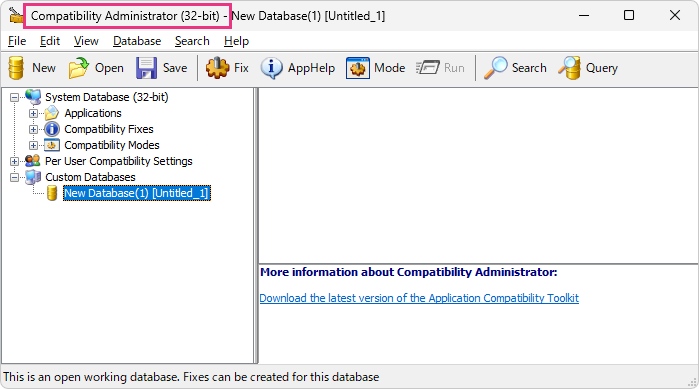
Task: Open the Help menu
Action: coord(236,41)
